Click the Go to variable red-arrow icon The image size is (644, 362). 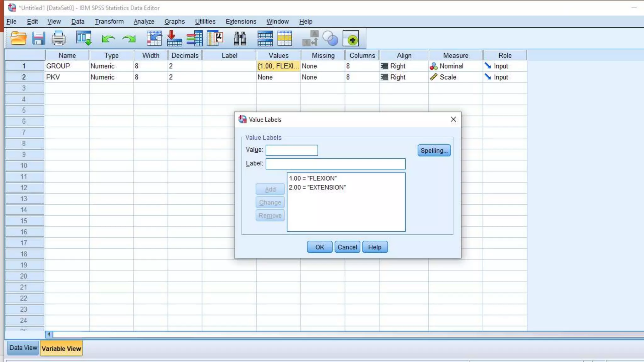click(174, 39)
